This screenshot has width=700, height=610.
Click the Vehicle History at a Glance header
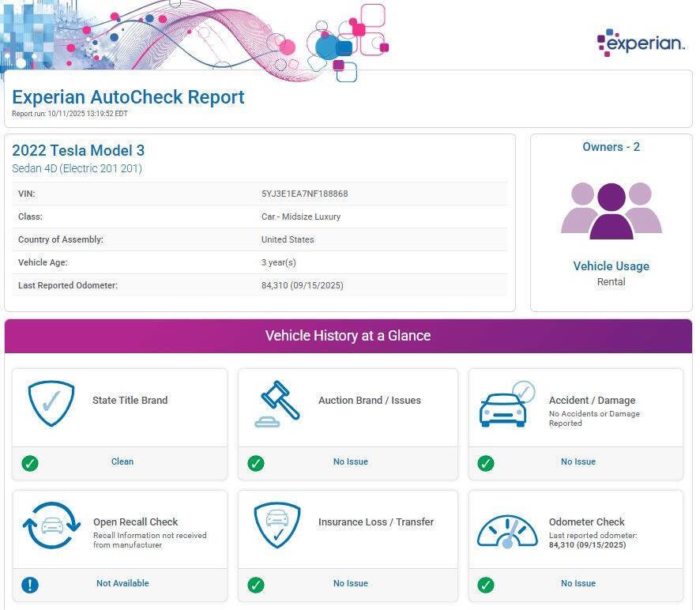point(348,336)
